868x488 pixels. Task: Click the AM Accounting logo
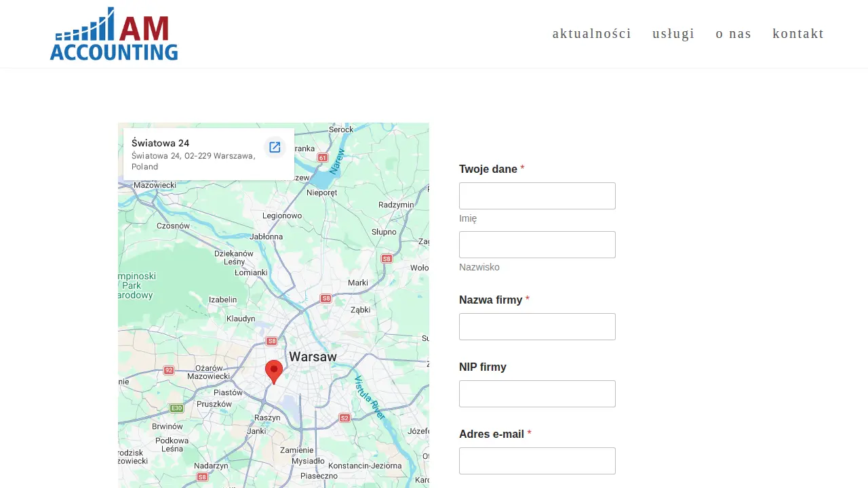[114, 34]
